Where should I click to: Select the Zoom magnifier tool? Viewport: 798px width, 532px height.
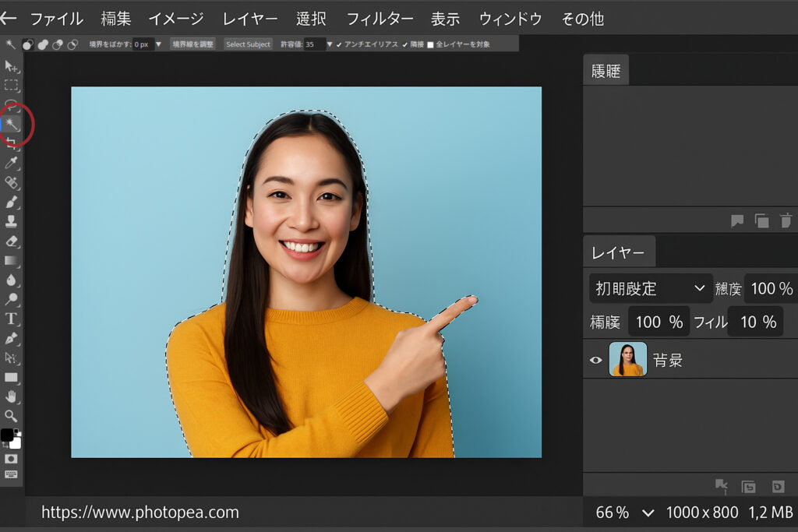[12, 416]
